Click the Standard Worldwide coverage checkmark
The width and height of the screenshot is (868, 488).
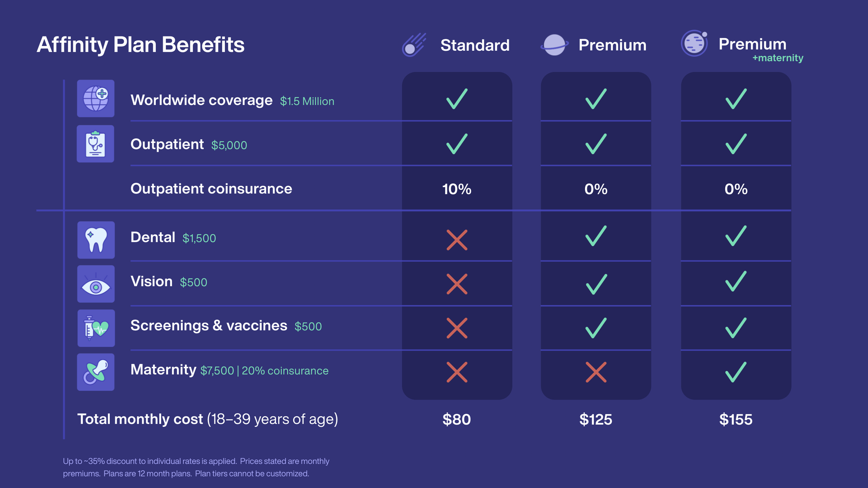click(x=457, y=99)
